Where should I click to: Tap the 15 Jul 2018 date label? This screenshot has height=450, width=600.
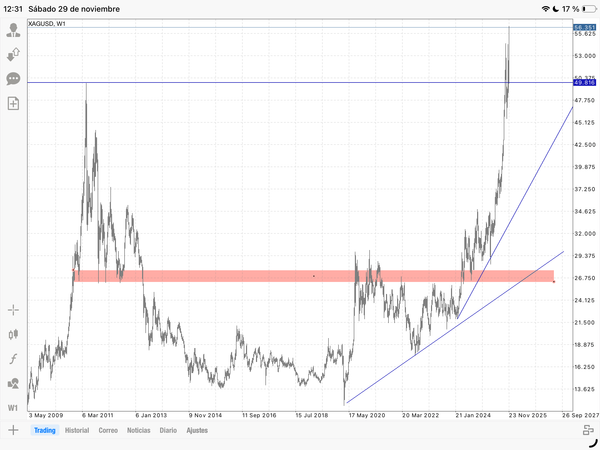click(x=311, y=415)
